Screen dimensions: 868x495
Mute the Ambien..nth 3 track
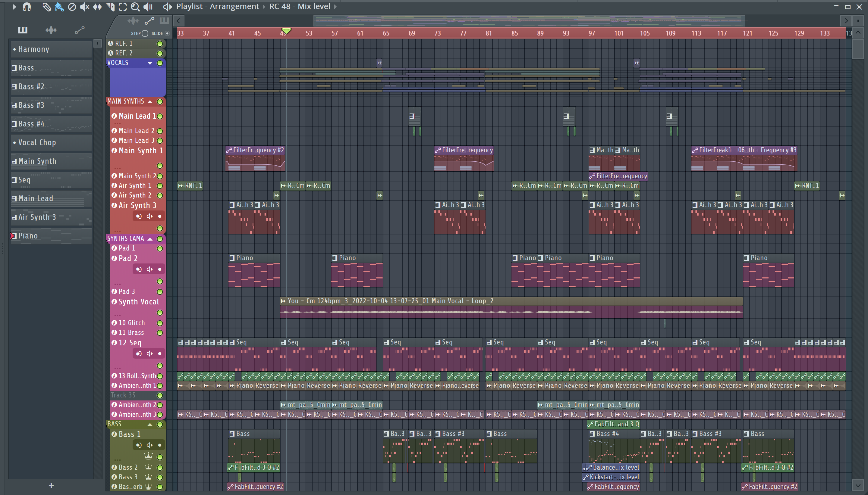click(159, 414)
